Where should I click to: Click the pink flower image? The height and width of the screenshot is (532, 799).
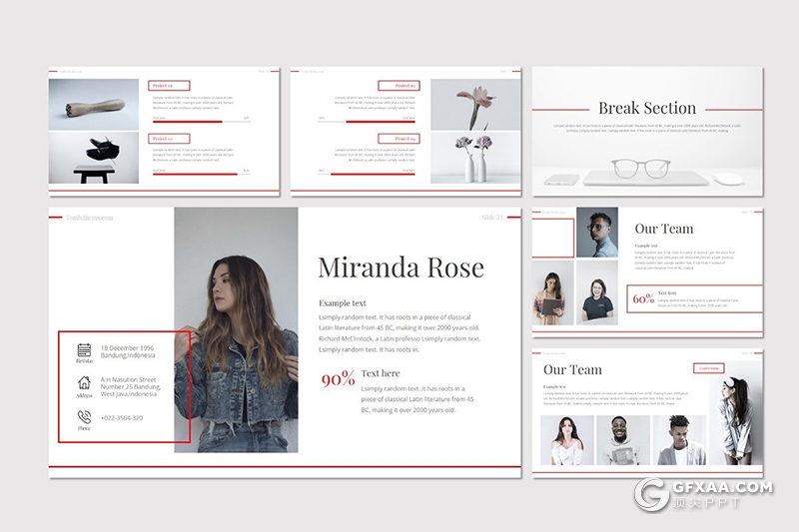tap(475, 103)
